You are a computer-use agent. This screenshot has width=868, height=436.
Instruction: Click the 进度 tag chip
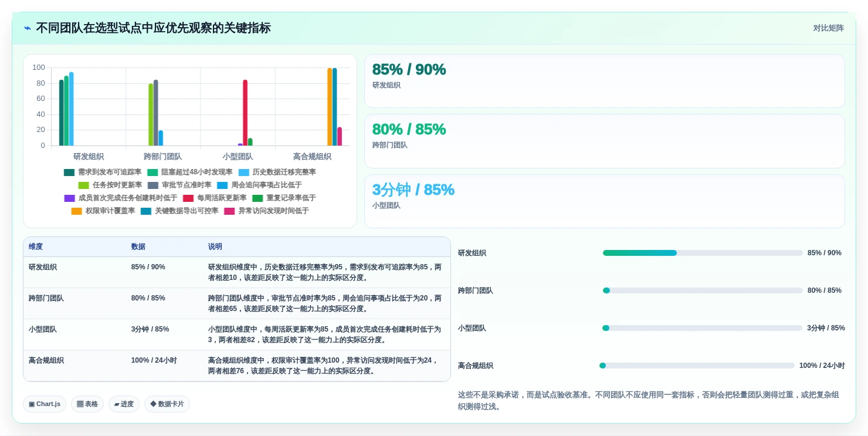coord(124,404)
